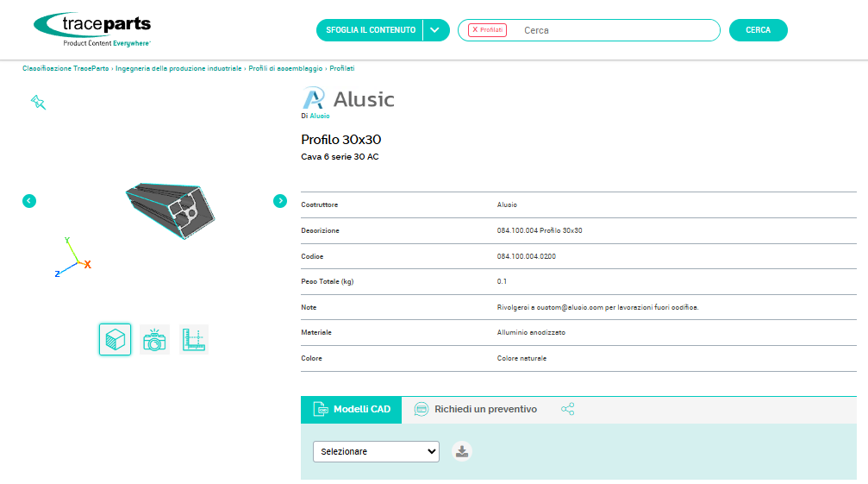Screen dimensions: 868x484
Task: Click the share icon
Action: 567,409
